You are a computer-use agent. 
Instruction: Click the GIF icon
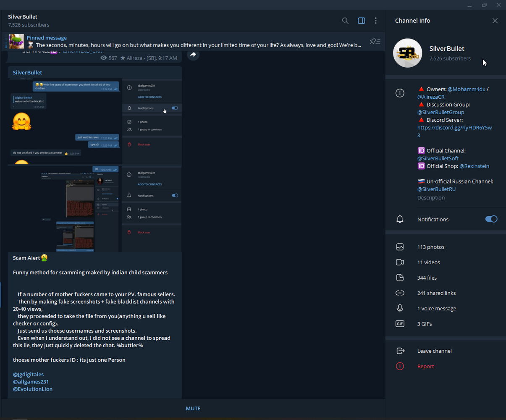coord(400,324)
